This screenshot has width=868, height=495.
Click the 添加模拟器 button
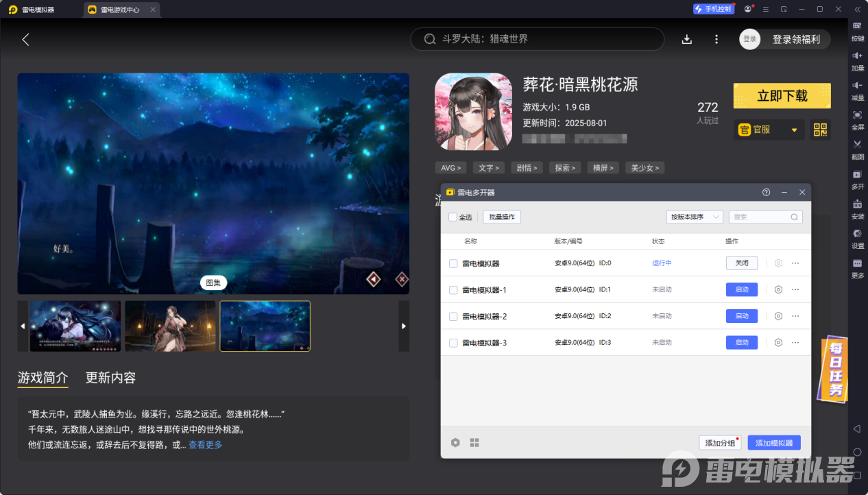774,443
